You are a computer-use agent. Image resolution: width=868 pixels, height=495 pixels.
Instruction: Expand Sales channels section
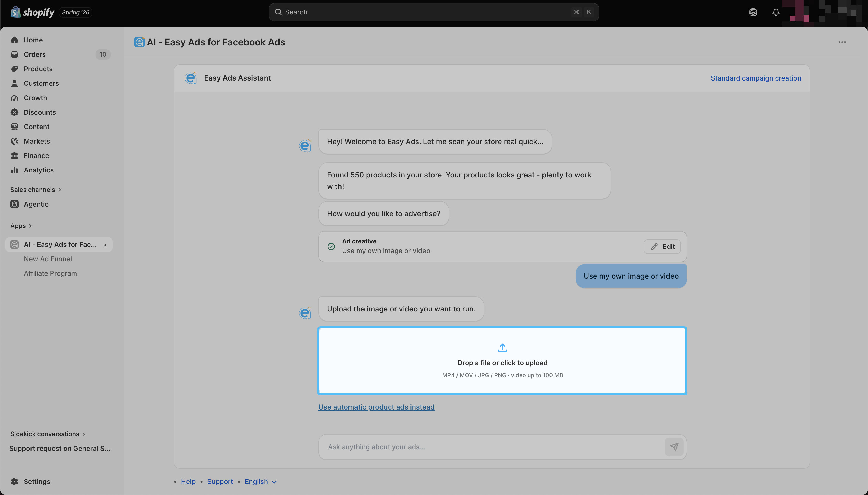36,190
